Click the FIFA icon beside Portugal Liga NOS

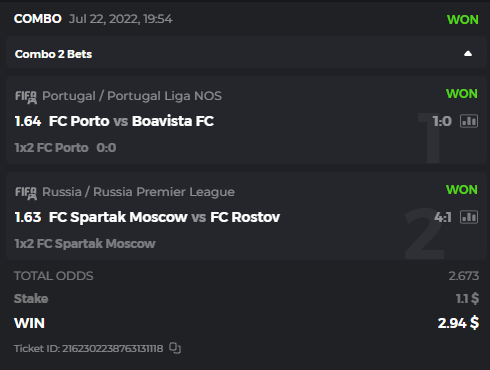(26, 97)
